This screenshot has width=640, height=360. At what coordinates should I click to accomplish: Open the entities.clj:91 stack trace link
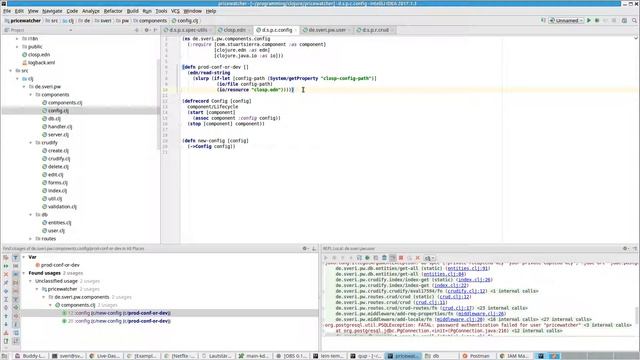pos(468,269)
